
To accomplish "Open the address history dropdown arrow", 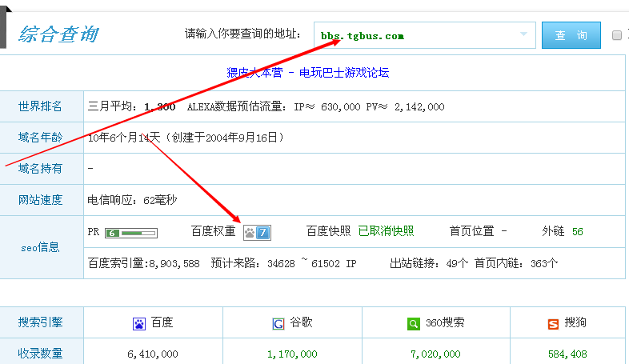I will point(523,34).
